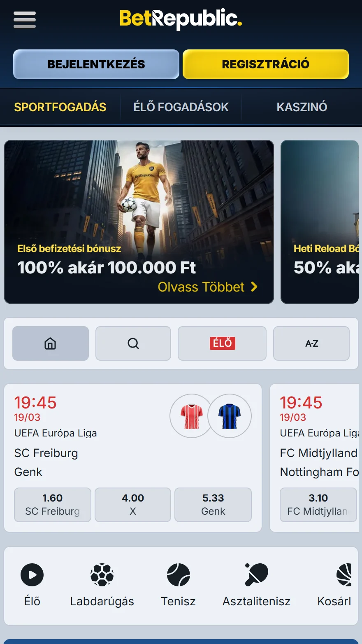
Task: Switch to ÉLŐ FOGADÁSOK tab
Action: coord(181,107)
